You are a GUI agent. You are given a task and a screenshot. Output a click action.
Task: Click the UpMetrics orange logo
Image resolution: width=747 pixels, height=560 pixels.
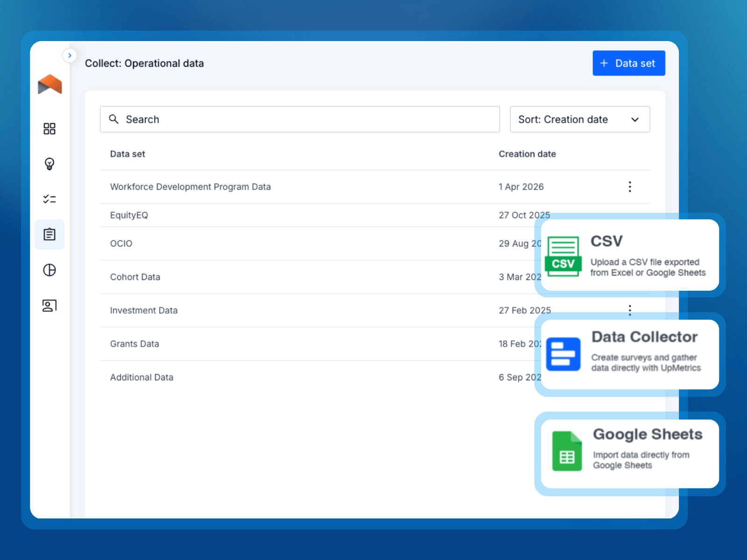[50, 84]
